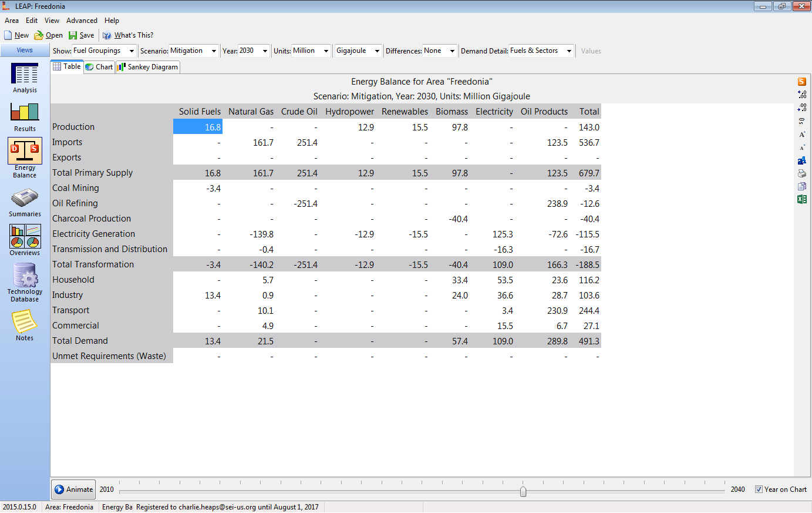Open the Edit menu
The image size is (812, 513).
[x=32, y=21]
